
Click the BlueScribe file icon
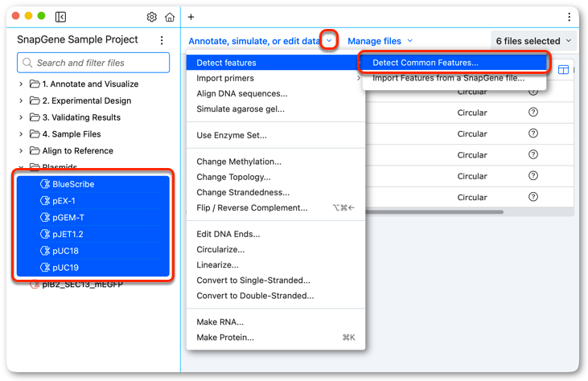click(x=45, y=184)
